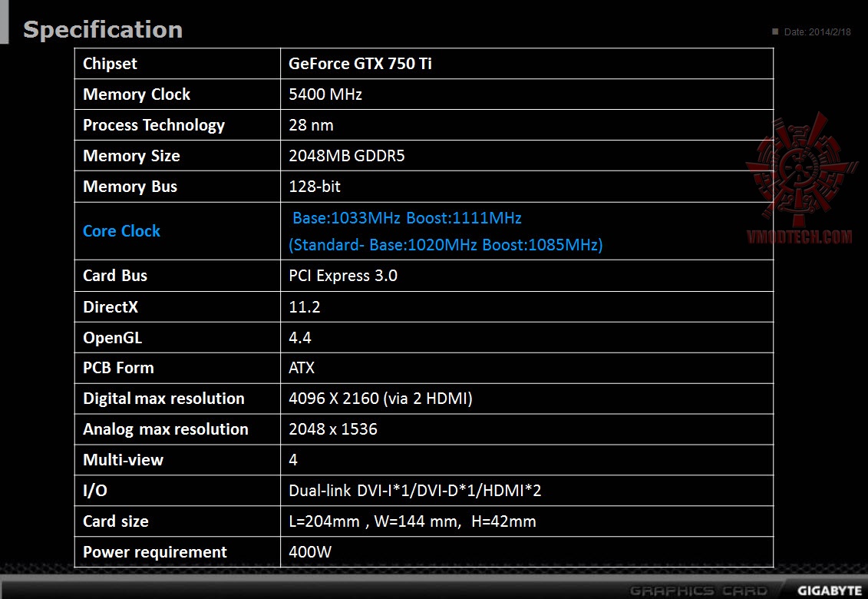Click the 'ATX' value
This screenshot has height=599, width=868.
coord(301,368)
